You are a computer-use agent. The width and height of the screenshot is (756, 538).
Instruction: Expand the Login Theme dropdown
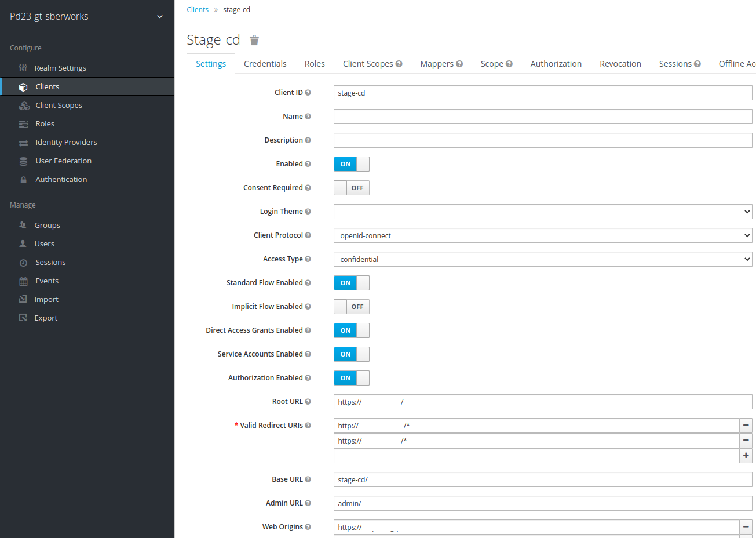542,212
